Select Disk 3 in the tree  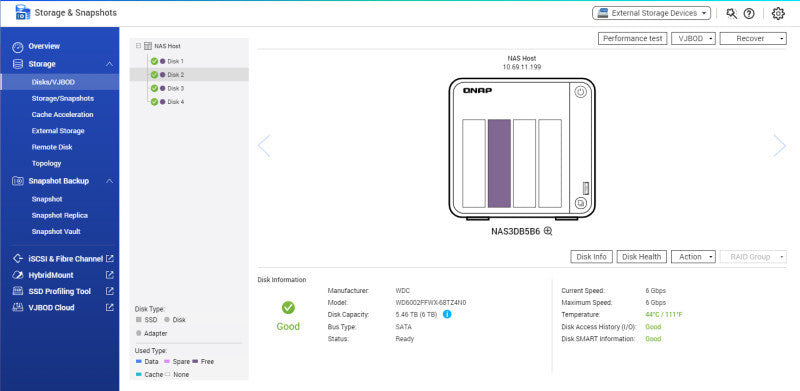[x=175, y=89]
